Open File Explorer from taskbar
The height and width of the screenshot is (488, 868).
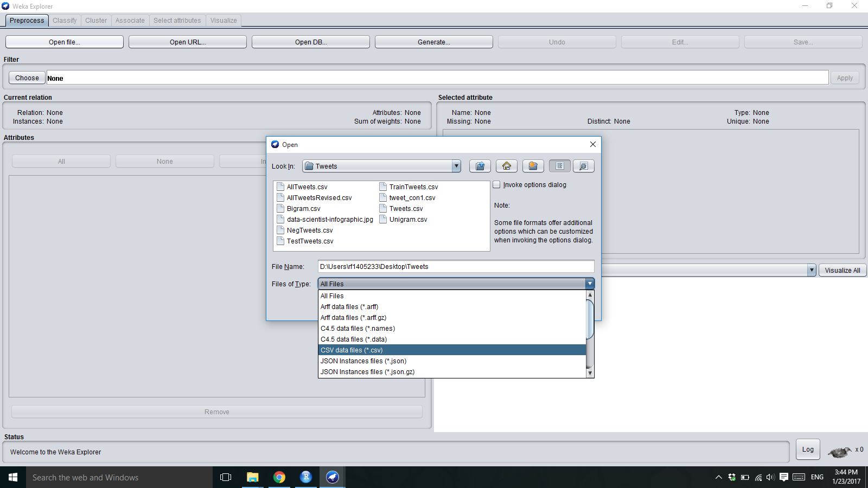252,477
